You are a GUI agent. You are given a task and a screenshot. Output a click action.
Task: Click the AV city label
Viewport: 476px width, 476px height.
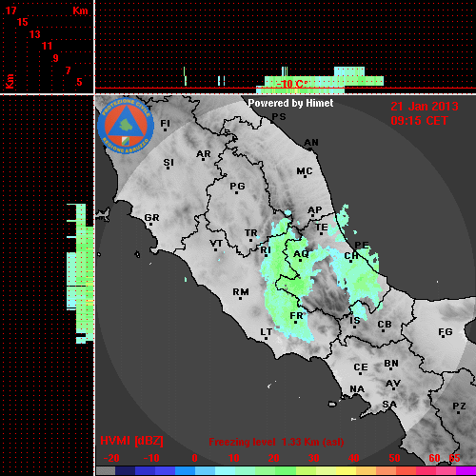(x=393, y=384)
